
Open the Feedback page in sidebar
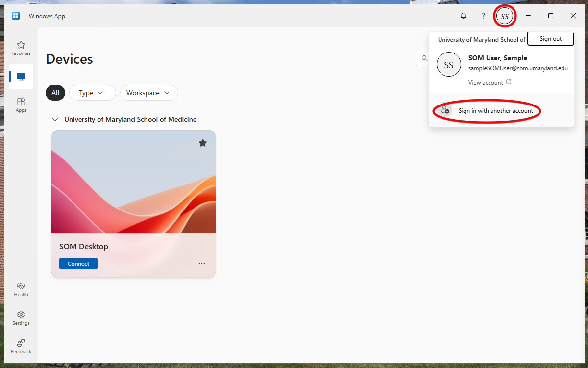[x=21, y=346]
